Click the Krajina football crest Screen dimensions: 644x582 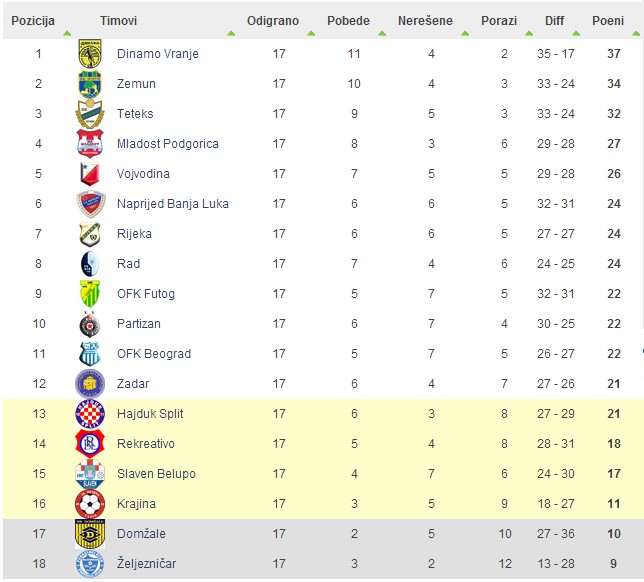point(90,504)
